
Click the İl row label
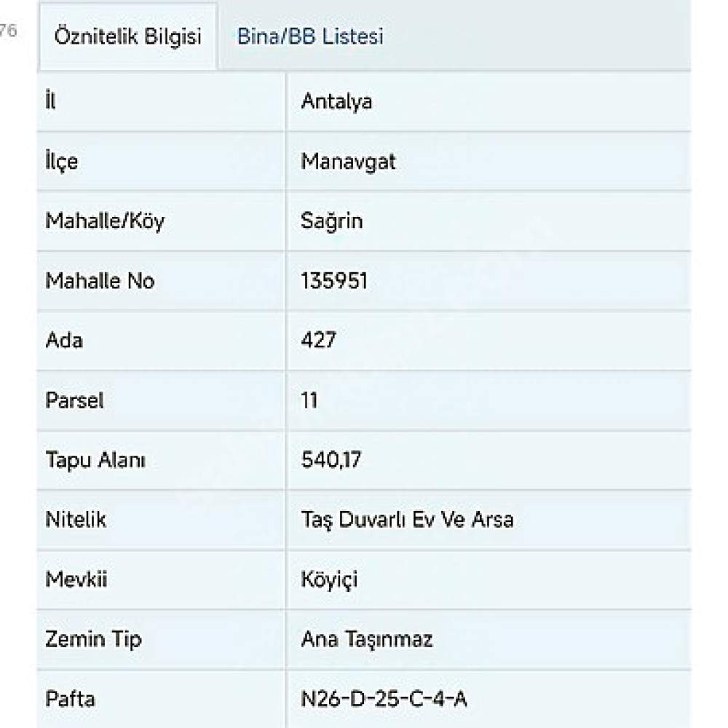click(x=51, y=100)
